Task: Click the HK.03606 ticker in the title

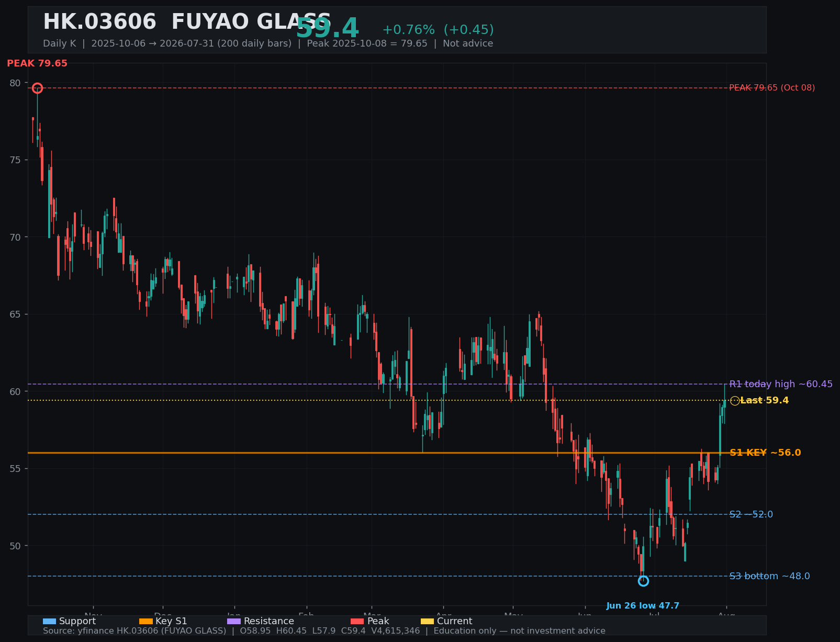Action: coord(99,22)
